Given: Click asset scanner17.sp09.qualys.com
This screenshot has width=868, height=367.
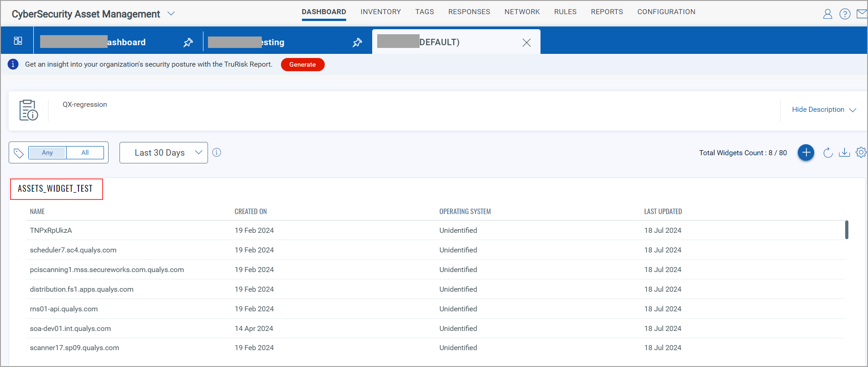Looking at the screenshot, I should 74,348.
